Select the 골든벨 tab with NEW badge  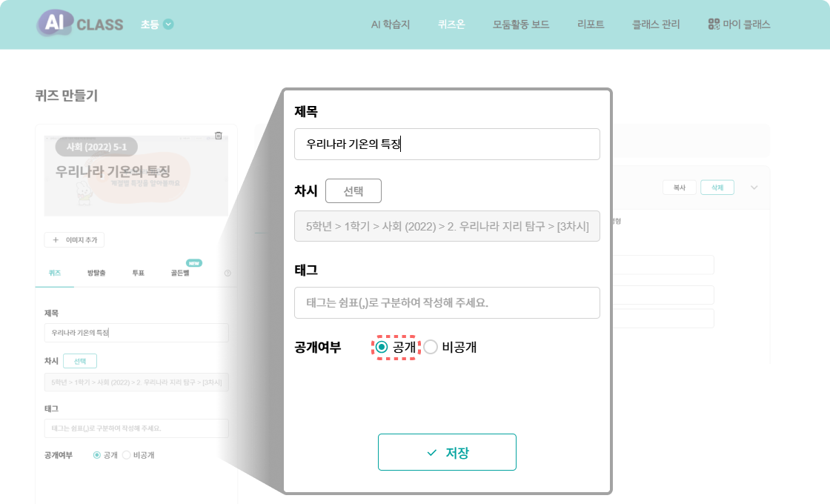pos(181,273)
